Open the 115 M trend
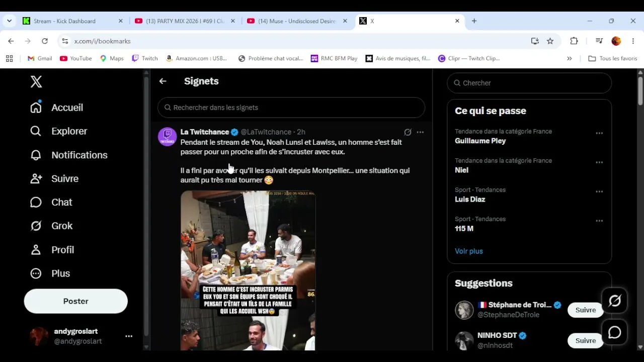 pos(464,228)
